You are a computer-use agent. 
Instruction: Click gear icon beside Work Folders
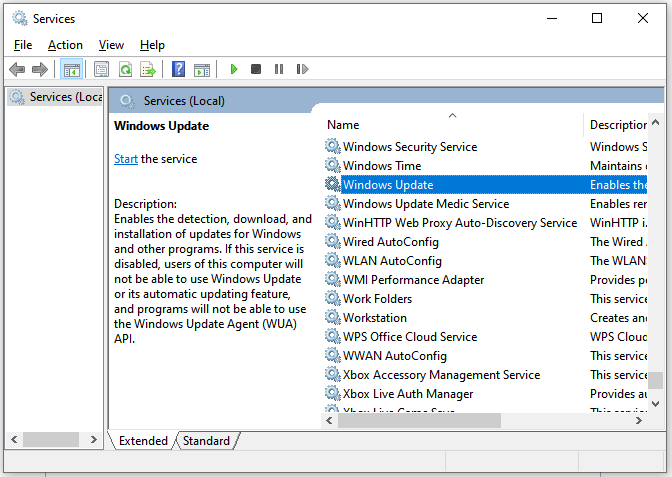(332, 298)
